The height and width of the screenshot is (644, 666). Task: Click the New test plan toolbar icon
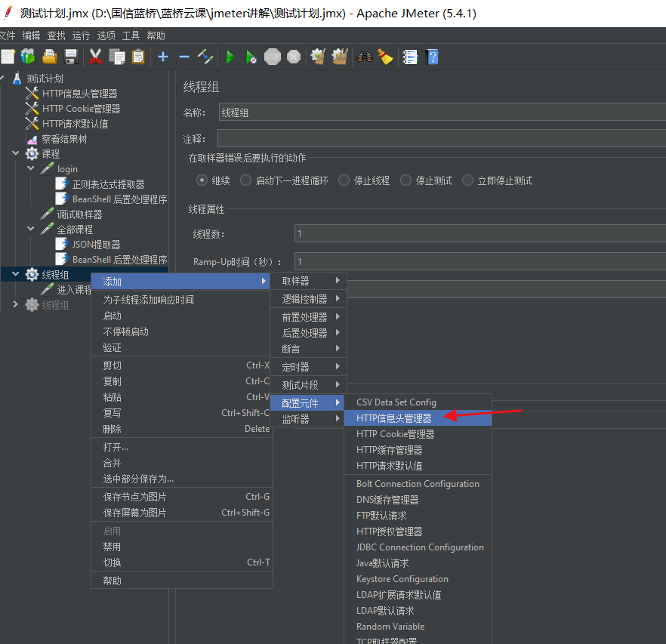click(x=8, y=57)
